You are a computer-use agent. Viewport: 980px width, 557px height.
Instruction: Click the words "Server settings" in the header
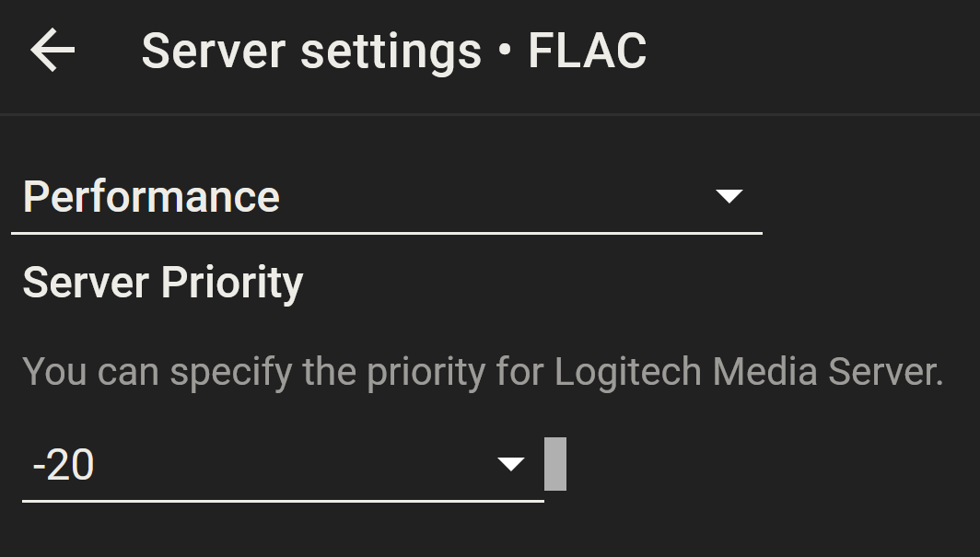coord(311,51)
